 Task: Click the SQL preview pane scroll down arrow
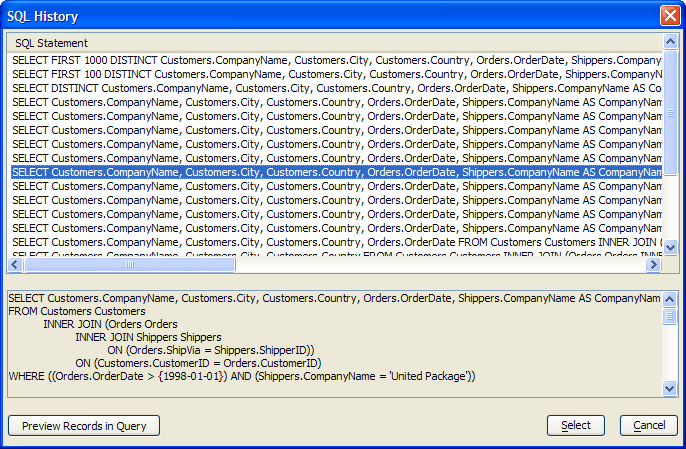(669, 388)
